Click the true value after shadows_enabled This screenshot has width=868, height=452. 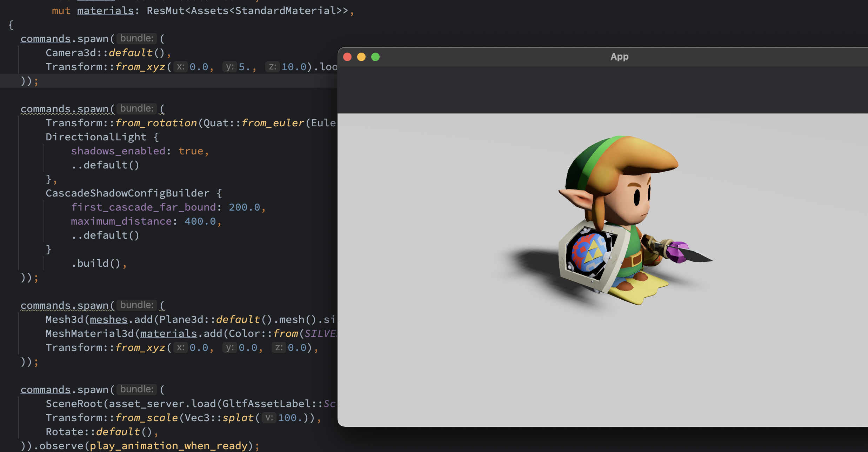(191, 151)
